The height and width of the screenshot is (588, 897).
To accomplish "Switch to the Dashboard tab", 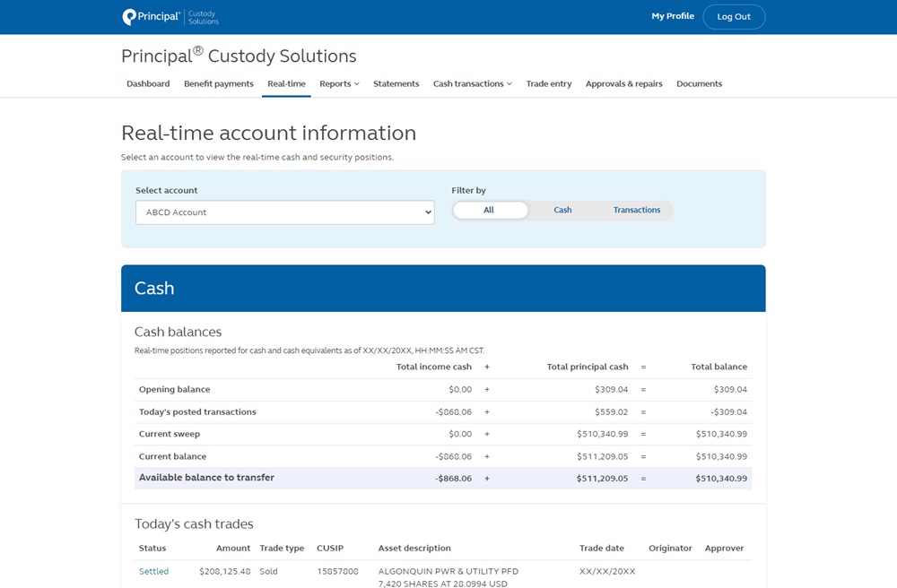I will (x=148, y=83).
